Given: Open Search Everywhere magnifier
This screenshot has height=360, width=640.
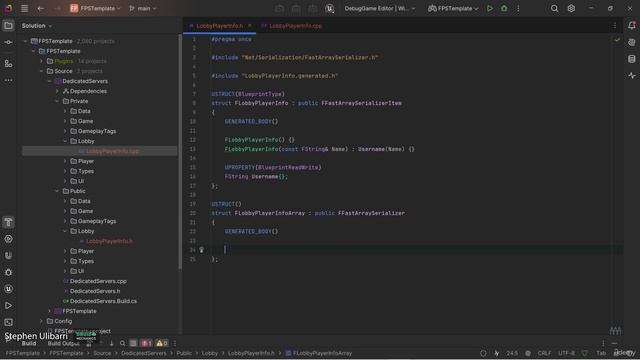Looking at the screenshot, I should pos(554,8).
